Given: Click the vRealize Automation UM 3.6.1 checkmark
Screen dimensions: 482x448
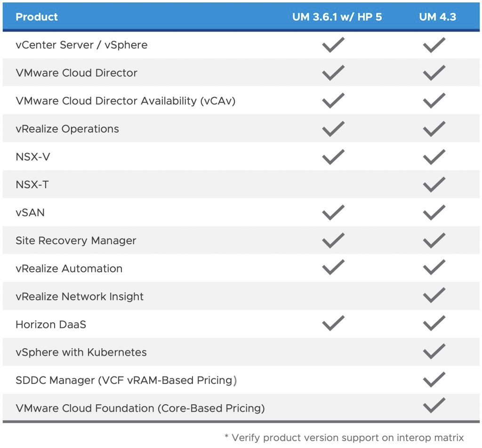Looking at the screenshot, I should (333, 268).
